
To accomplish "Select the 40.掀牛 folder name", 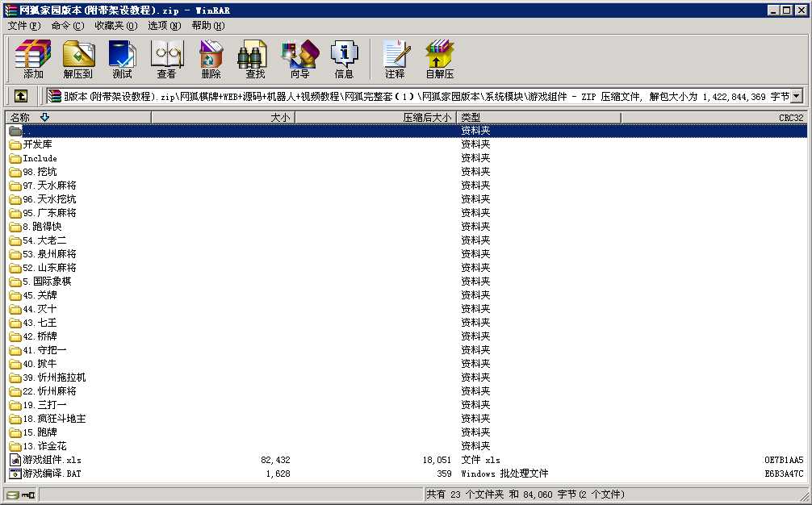I will pos(40,364).
